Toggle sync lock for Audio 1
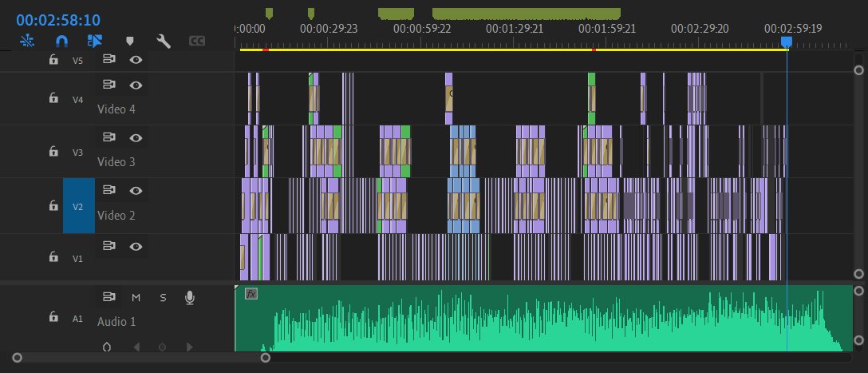 109,298
